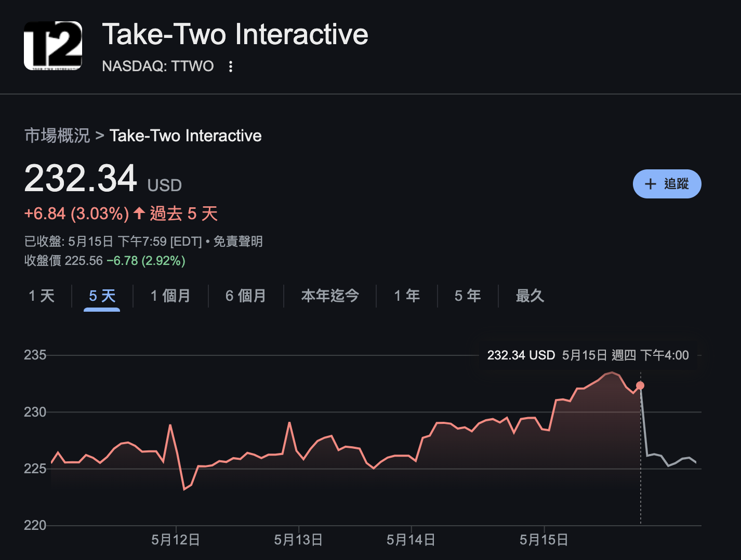The height and width of the screenshot is (560, 741).
Task: Click the 232.34 USD tooltip label
Action: [521, 355]
